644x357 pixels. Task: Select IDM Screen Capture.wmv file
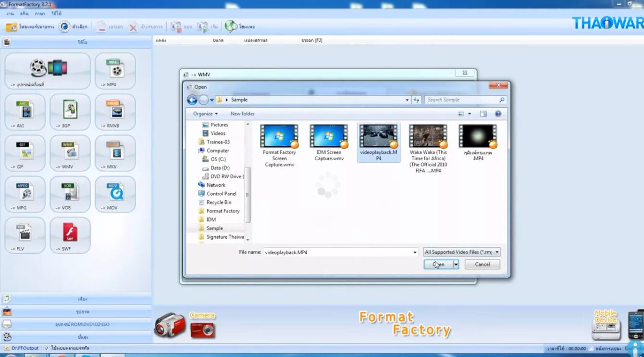click(x=329, y=143)
